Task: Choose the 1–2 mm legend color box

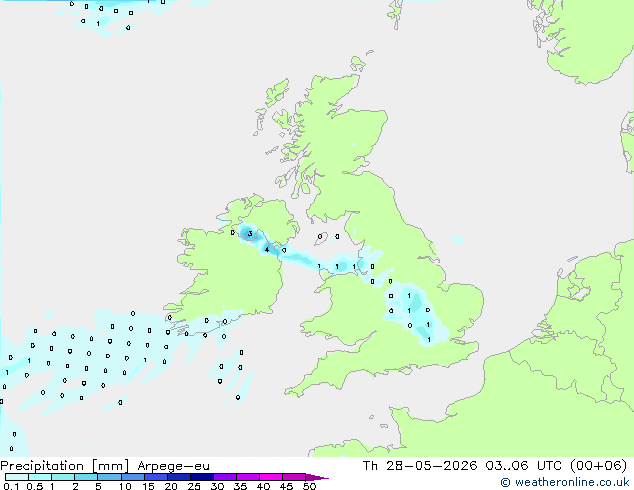Action: click(63, 477)
